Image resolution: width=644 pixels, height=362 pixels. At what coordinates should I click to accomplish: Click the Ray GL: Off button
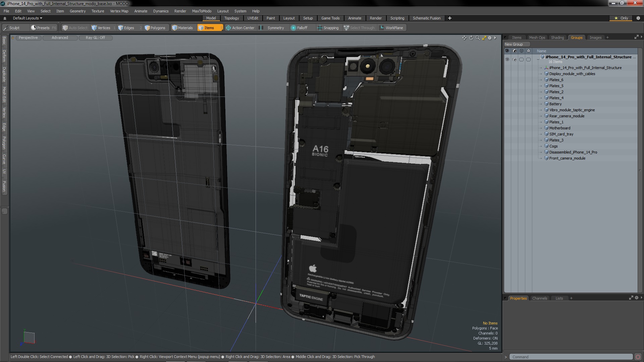pos(95,38)
